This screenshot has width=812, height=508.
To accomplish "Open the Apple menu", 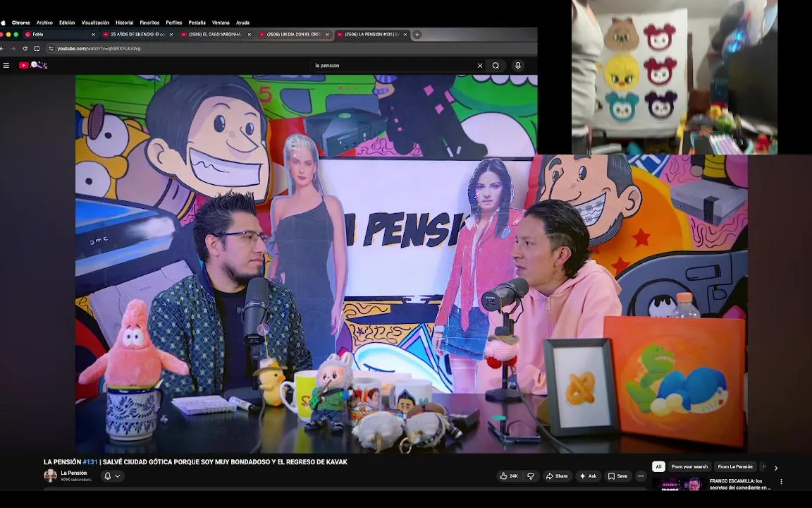I will pos(3,23).
